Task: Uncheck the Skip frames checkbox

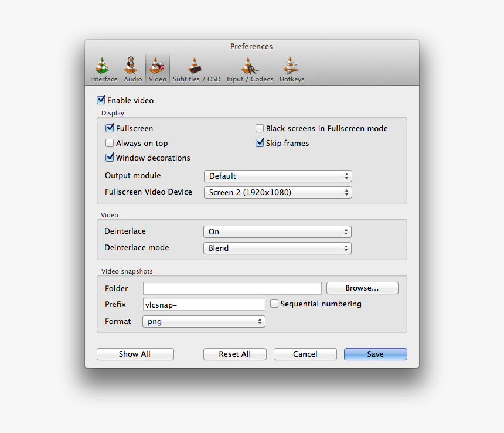Action: pos(260,143)
